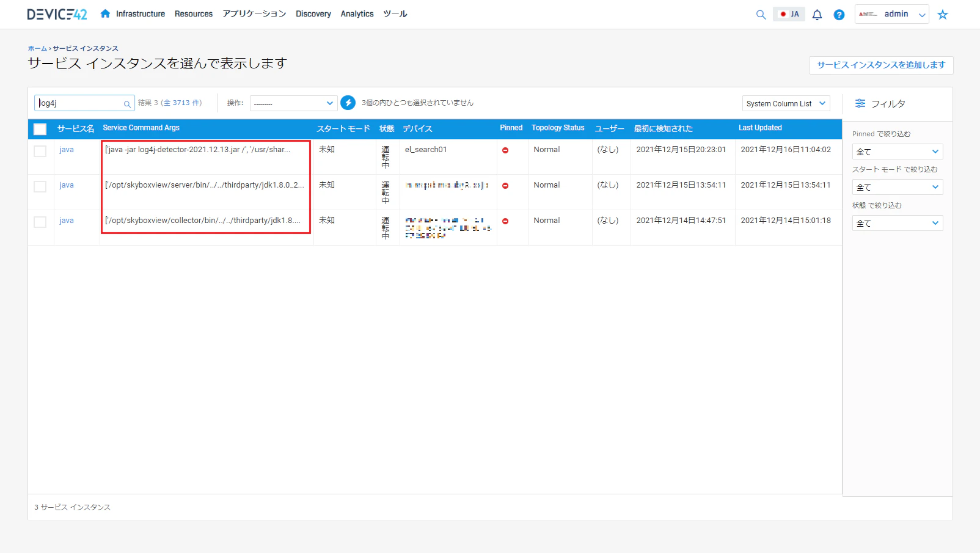Open the Pinned filter dropdown
Image resolution: width=980 pixels, height=553 pixels.
click(x=897, y=152)
